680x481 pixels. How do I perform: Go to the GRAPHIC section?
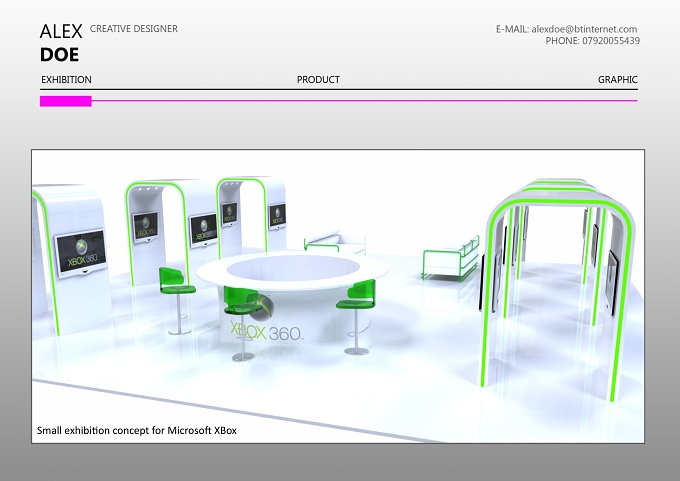click(618, 80)
